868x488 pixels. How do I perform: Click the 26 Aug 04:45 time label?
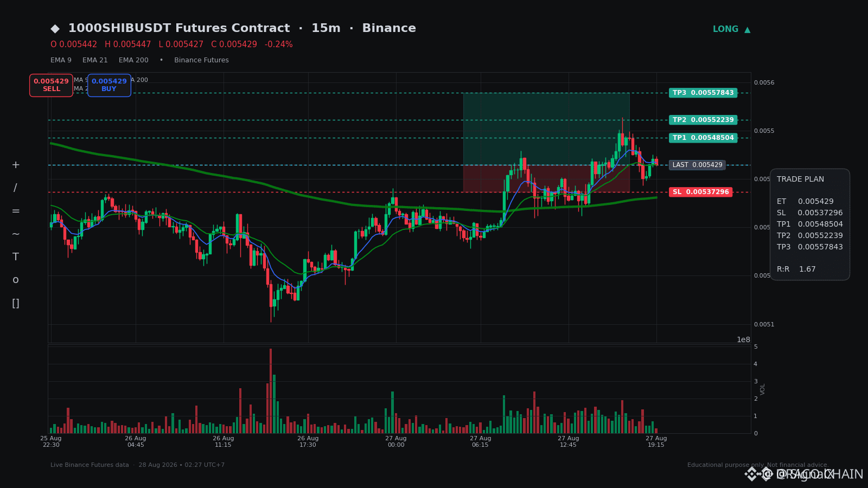pos(136,441)
